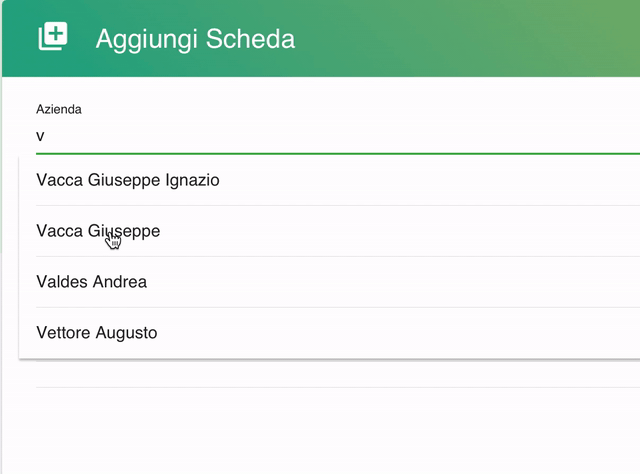Click the typed letter "v" in Azienda field

coord(40,136)
